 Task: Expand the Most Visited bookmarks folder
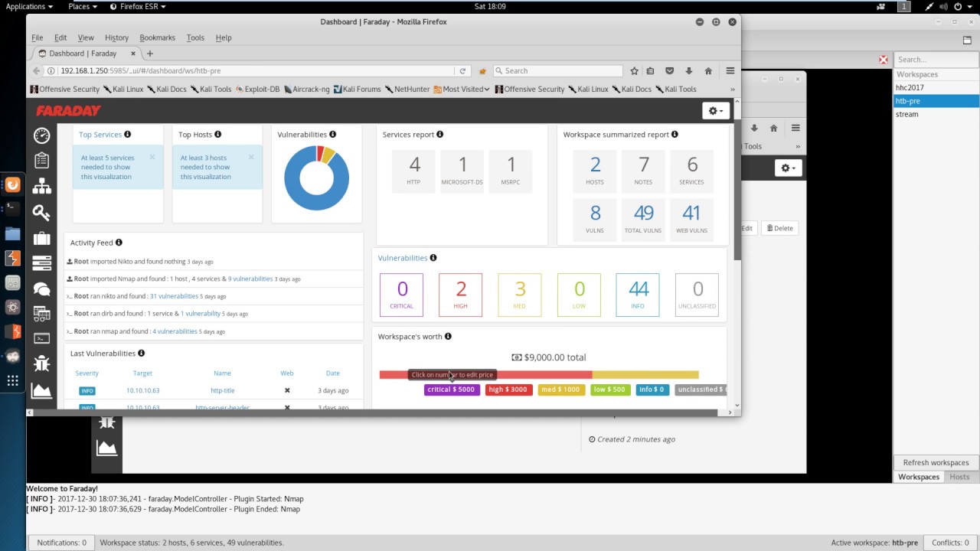pos(462,89)
